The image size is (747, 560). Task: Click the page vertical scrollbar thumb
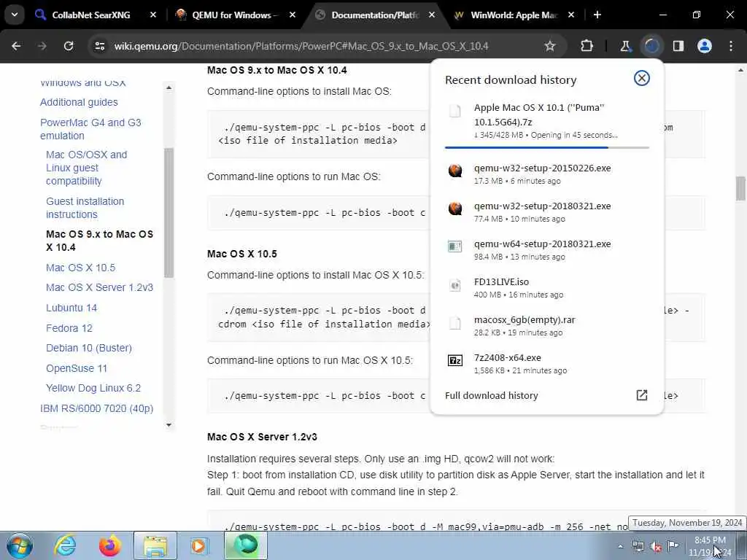click(x=740, y=189)
